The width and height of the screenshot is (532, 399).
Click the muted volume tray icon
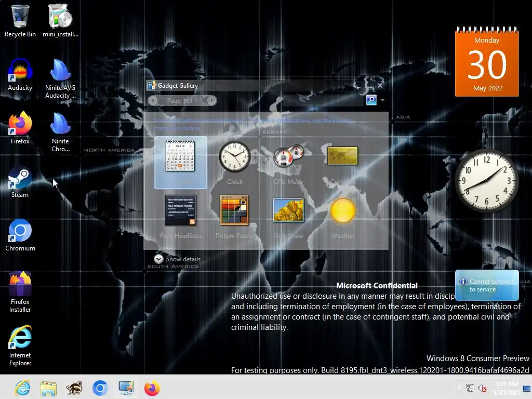coord(482,388)
